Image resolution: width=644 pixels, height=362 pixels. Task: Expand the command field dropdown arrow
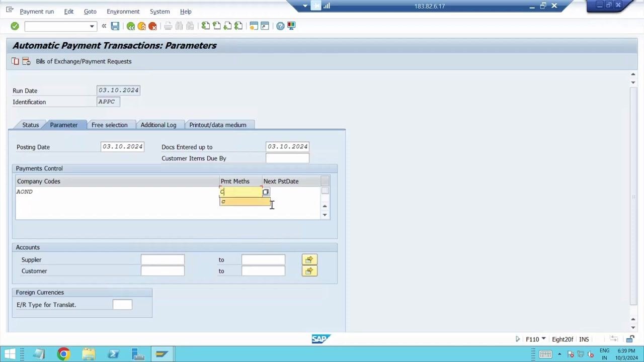coord(92,26)
